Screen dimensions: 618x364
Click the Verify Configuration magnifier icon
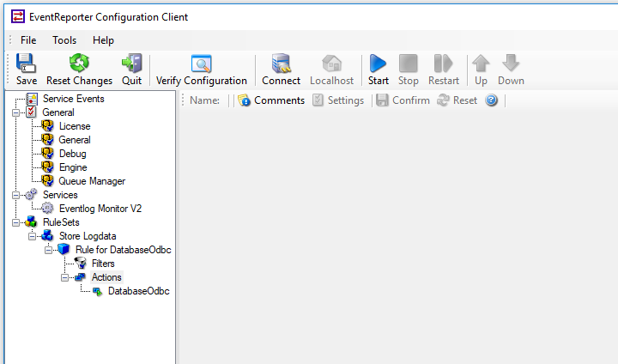[202, 63]
